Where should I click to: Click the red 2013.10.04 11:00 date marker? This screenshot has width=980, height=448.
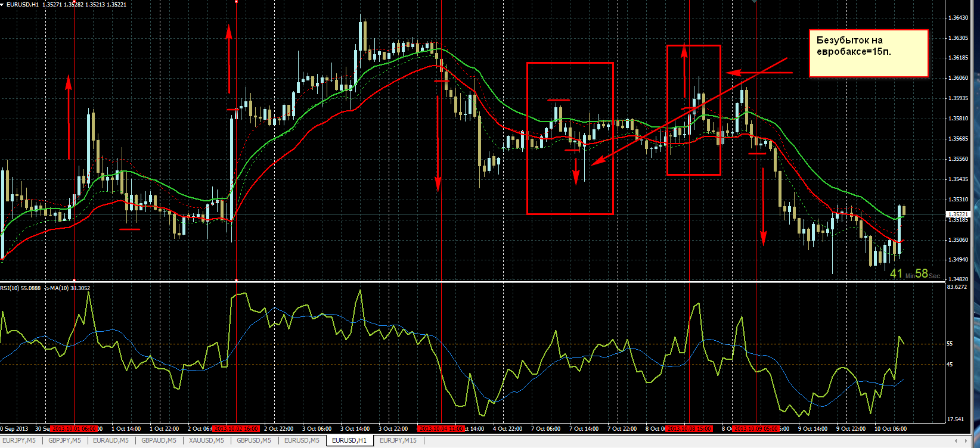[x=441, y=428]
